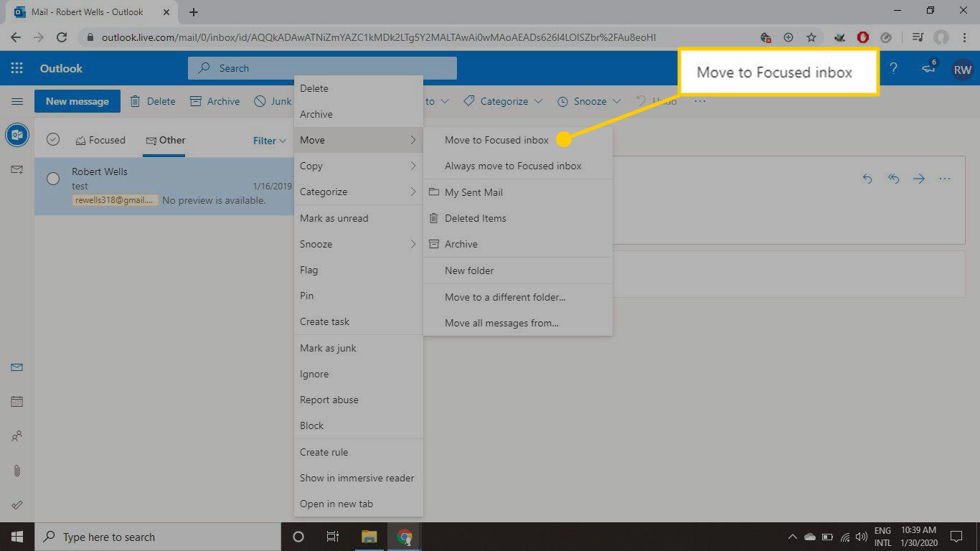This screenshot has height=551, width=980.
Task: Open the RW account avatar
Action: (x=962, y=70)
